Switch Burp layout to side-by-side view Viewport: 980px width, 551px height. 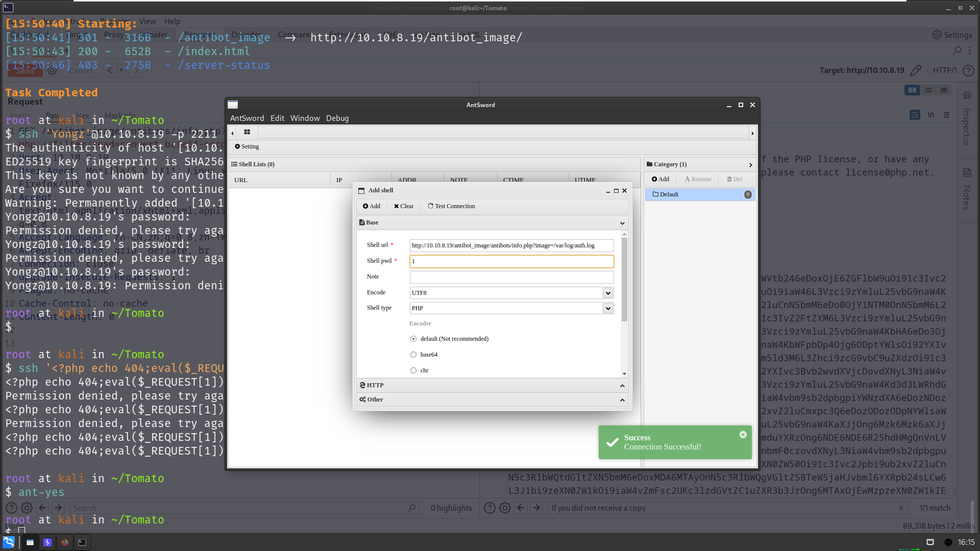pyautogui.click(x=912, y=90)
